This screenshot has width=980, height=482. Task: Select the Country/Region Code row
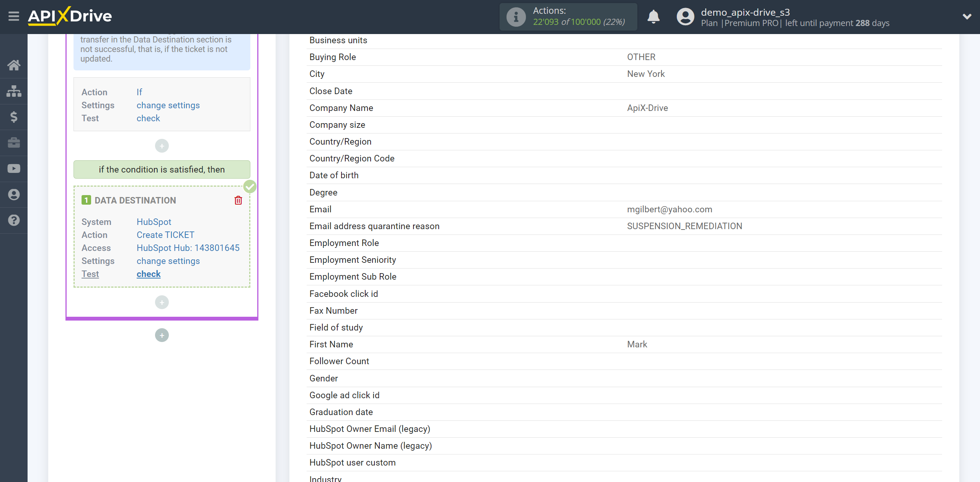(624, 158)
